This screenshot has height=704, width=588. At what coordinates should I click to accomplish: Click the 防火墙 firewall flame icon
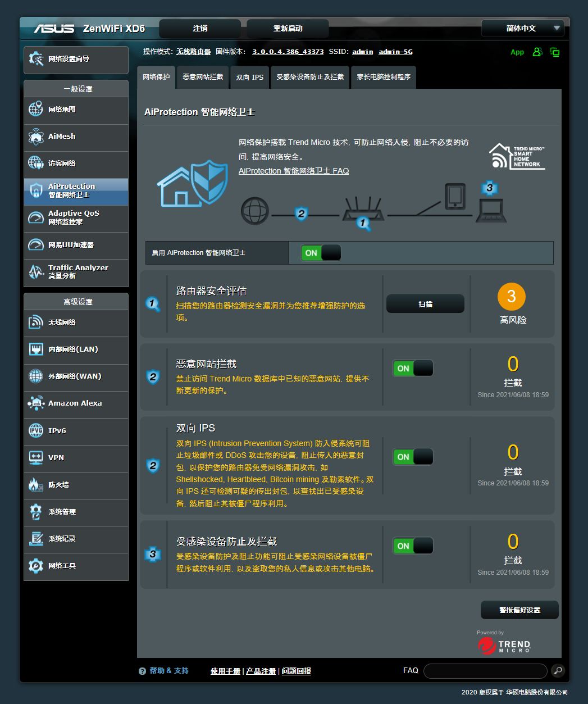tap(36, 485)
